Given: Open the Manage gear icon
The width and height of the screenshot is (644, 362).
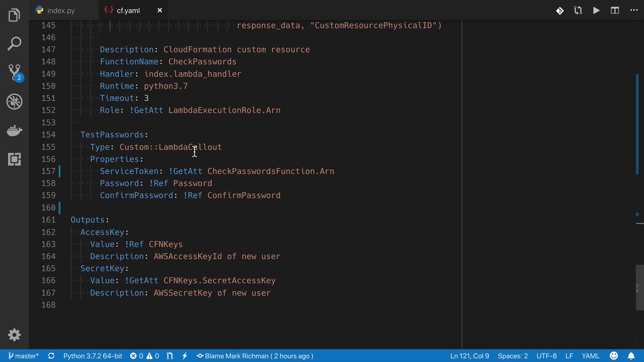Looking at the screenshot, I should click(14, 335).
